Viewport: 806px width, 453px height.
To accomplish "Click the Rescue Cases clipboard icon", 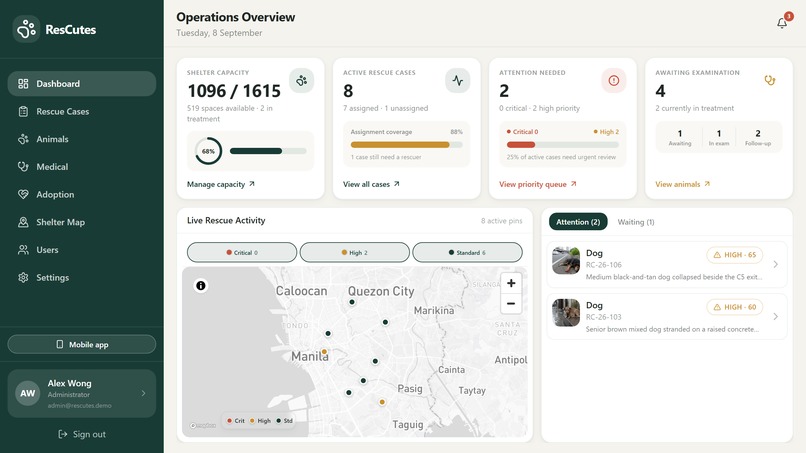I will click(23, 112).
